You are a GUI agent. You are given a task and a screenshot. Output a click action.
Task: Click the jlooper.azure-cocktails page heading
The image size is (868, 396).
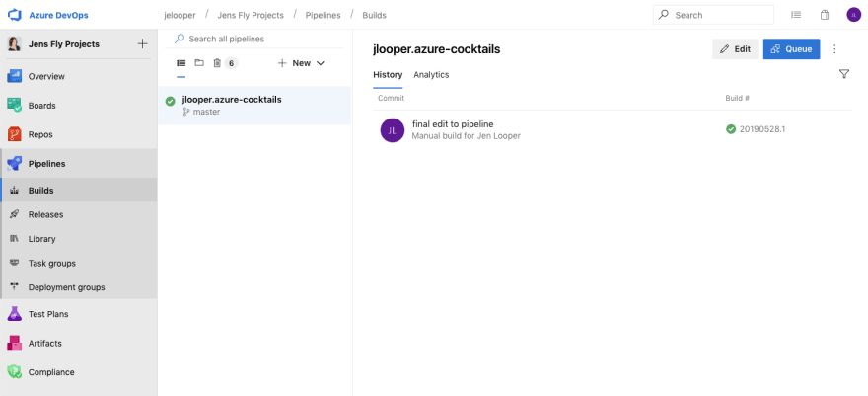point(437,49)
